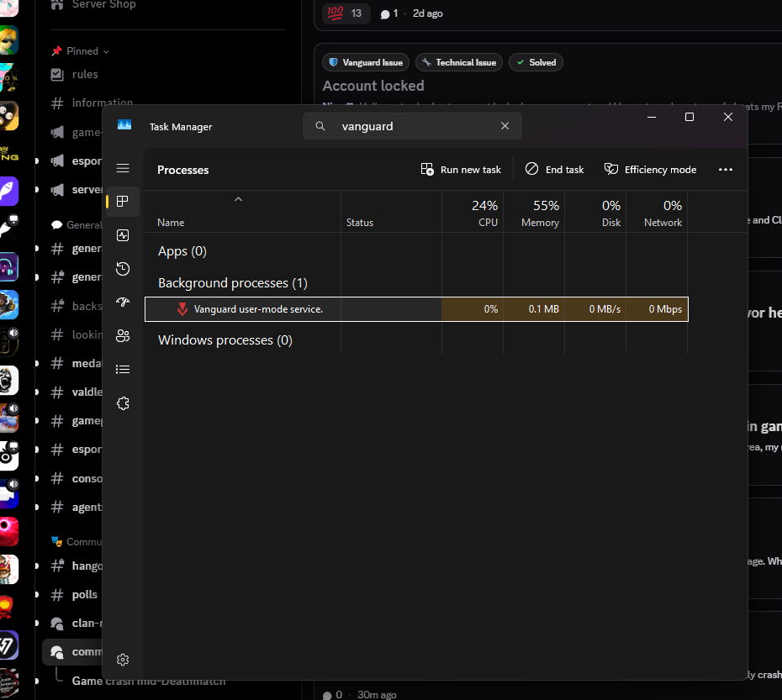Screen dimensions: 782x700
Task: Open the Users sidebar icon
Action: click(x=123, y=335)
